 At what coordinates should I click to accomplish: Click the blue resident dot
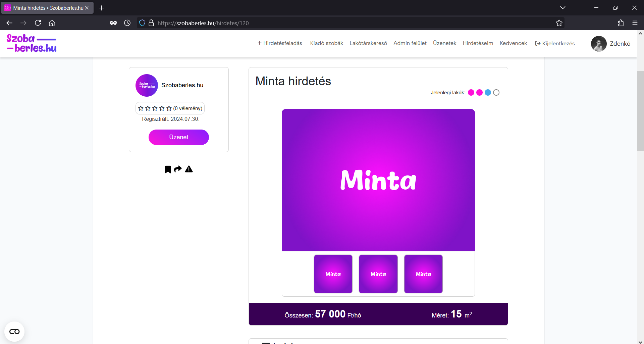488,93
